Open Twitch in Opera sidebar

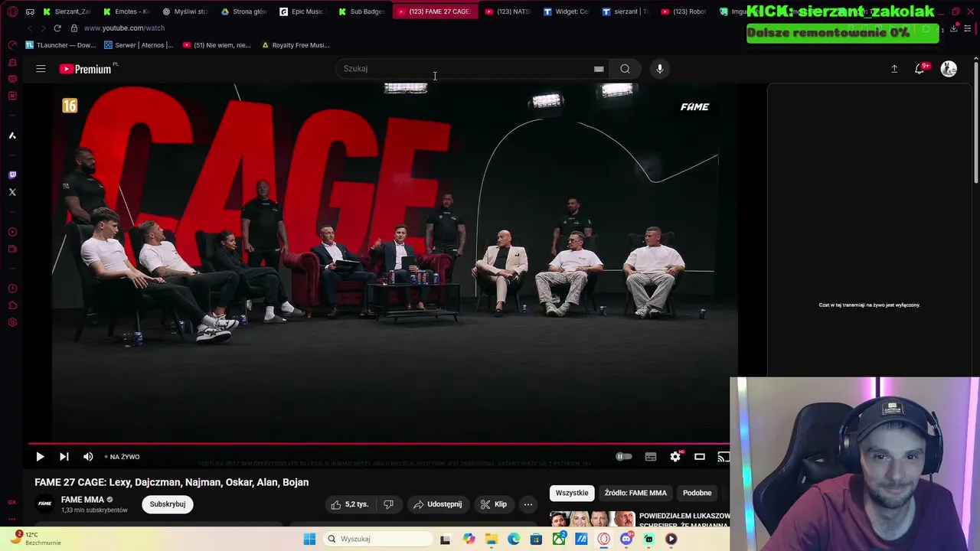(12, 175)
